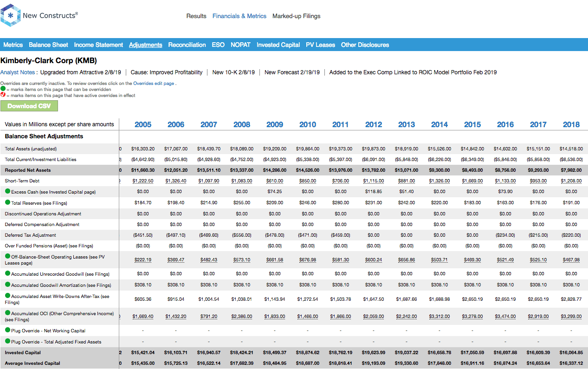Open Financials & Metrics section
Screen dimensions: 588x369
[x=239, y=16]
